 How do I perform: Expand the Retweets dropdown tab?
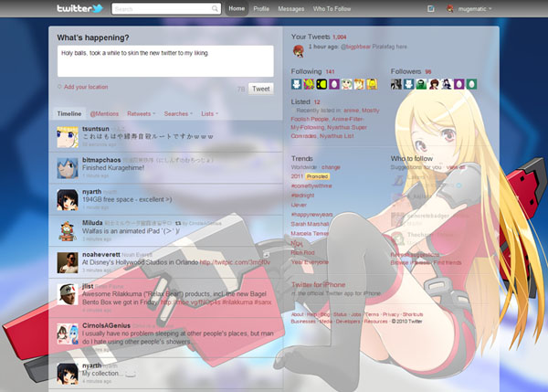pos(142,113)
